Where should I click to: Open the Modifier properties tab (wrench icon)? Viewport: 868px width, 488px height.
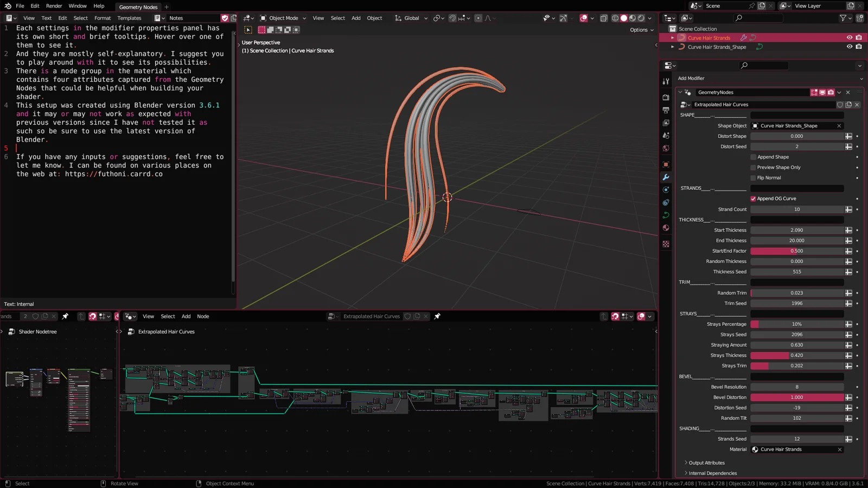pos(666,177)
